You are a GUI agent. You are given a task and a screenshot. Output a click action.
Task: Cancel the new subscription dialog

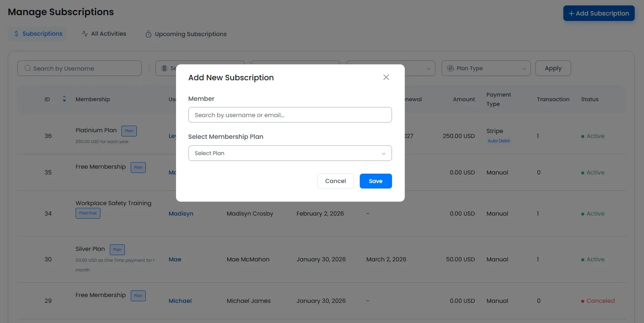[x=335, y=181]
